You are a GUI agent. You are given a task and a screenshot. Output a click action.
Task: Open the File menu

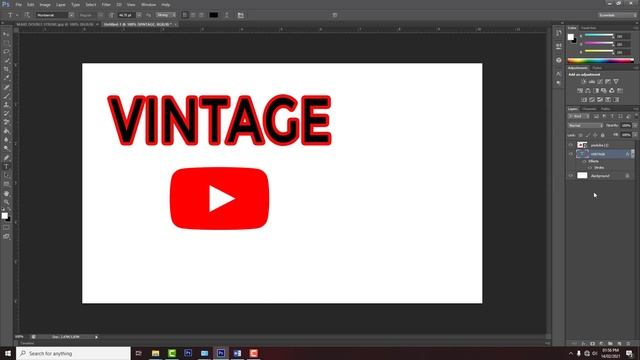tap(19, 4)
